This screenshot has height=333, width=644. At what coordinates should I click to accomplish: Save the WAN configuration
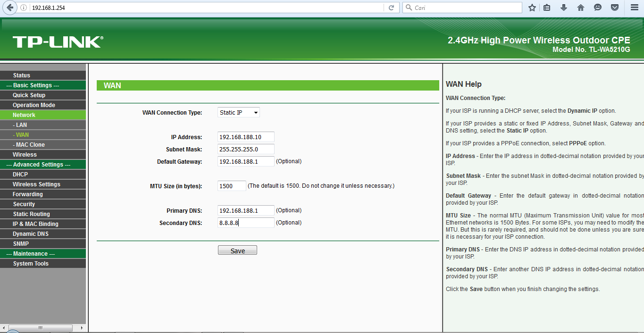(x=237, y=250)
